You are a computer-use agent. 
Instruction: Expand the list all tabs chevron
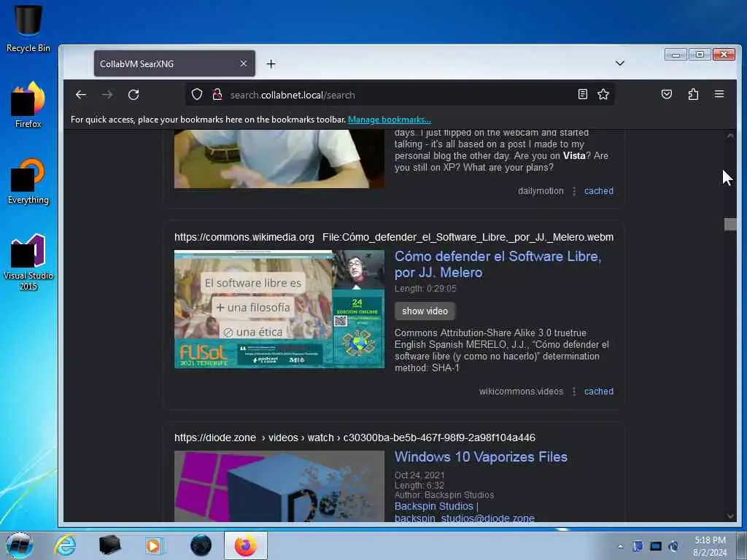tap(620, 63)
